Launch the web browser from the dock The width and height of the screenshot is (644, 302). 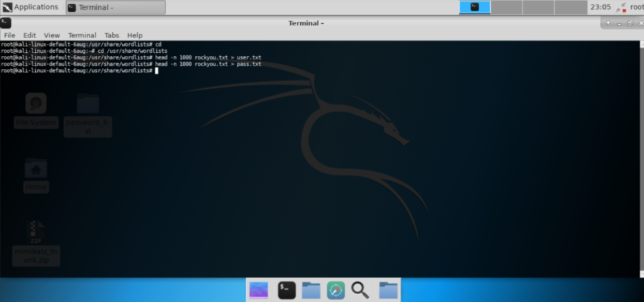click(336, 290)
